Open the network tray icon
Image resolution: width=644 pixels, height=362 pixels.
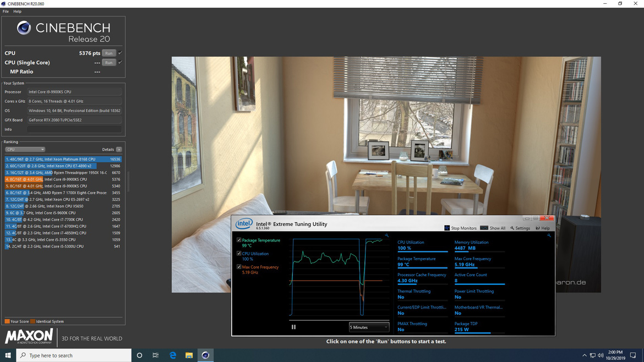point(592,355)
